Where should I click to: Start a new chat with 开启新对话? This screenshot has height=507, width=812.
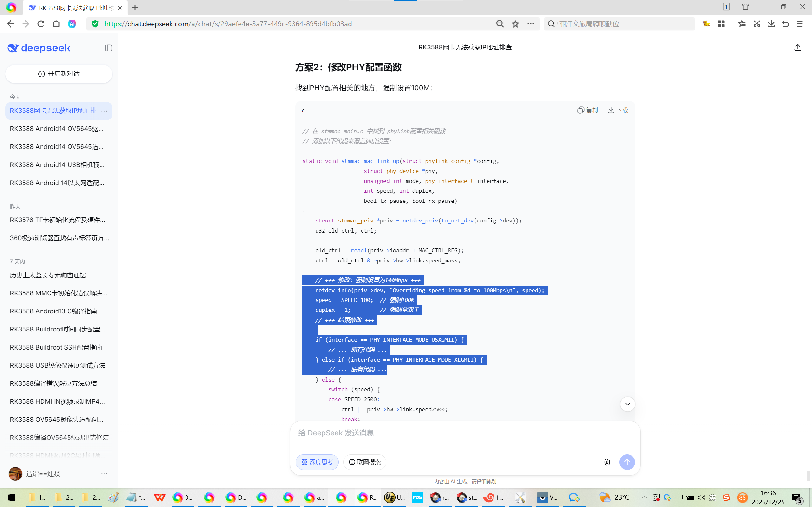coord(59,74)
